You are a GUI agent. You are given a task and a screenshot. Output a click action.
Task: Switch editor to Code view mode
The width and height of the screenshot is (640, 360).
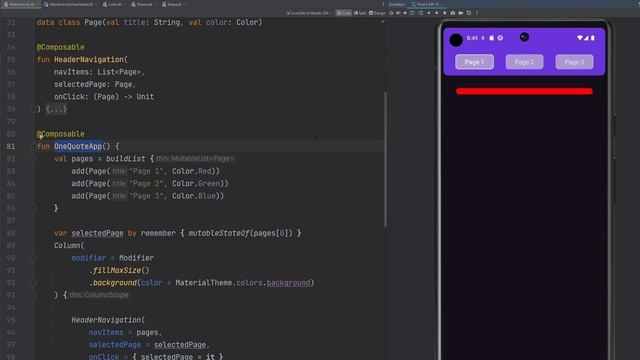point(344,13)
